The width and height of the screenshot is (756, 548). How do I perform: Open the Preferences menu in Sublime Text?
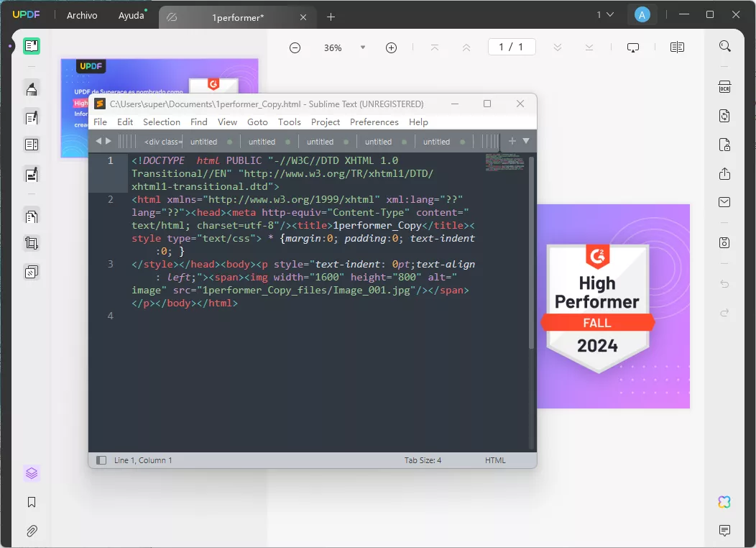coord(374,122)
